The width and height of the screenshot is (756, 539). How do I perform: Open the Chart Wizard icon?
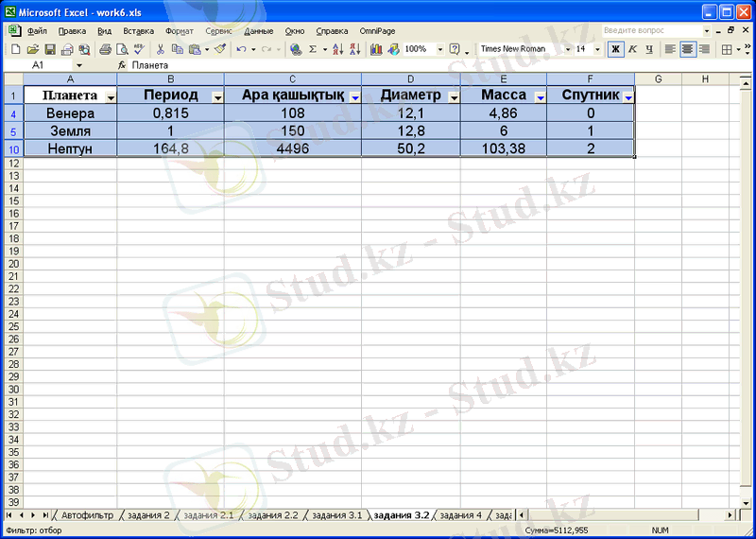tap(377, 49)
